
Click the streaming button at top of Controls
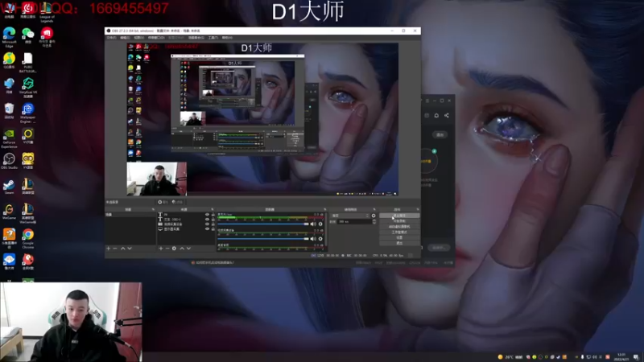399,216
